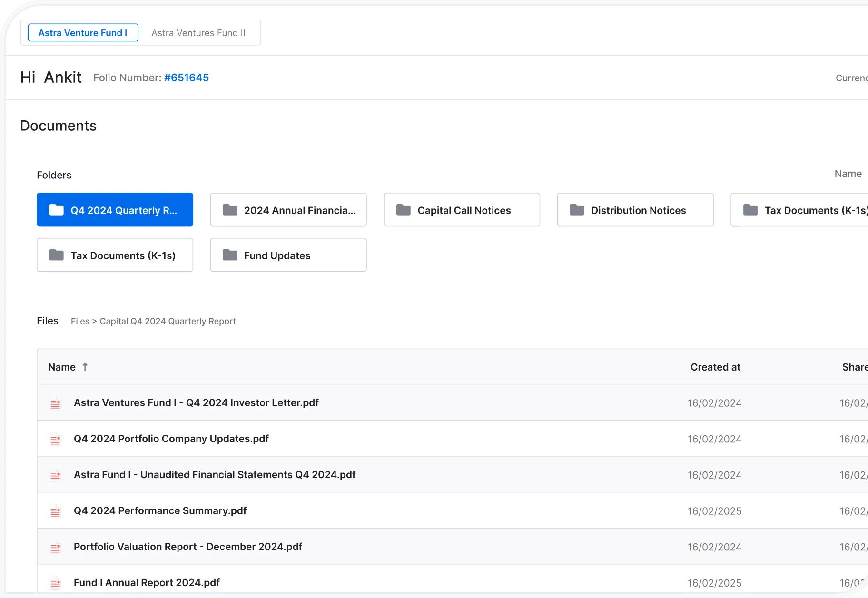Viewport: 868px width, 598px height.
Task: Switch to the Astra Venture Fund I tab
Action: [x=83, y=33]
